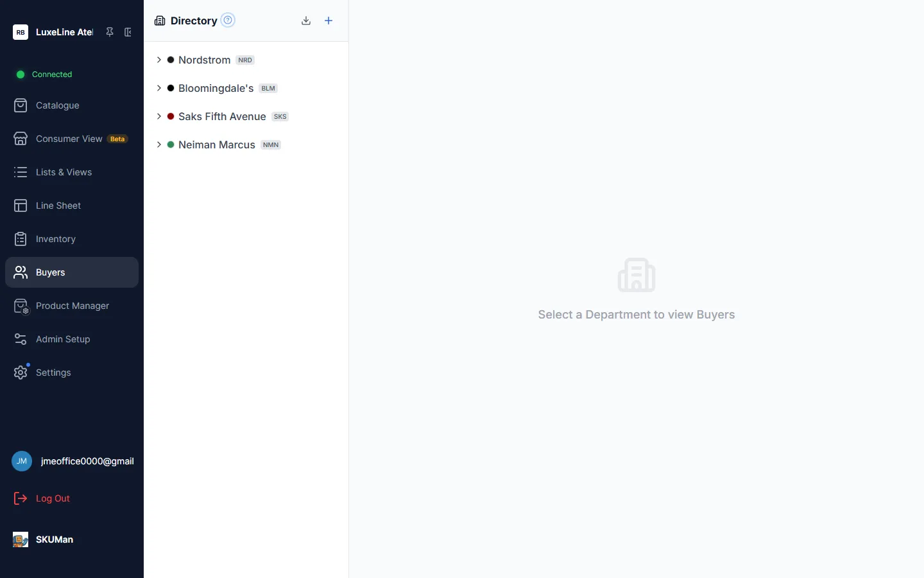Expand the Neiman Marcus chevron

(x=159, y=144)
